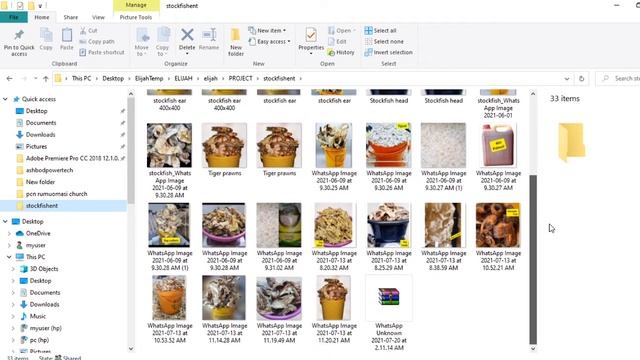Viewport: 640px width, 360px height.
Task: Open the Picture Tools tab
Action: click(136, 17)
